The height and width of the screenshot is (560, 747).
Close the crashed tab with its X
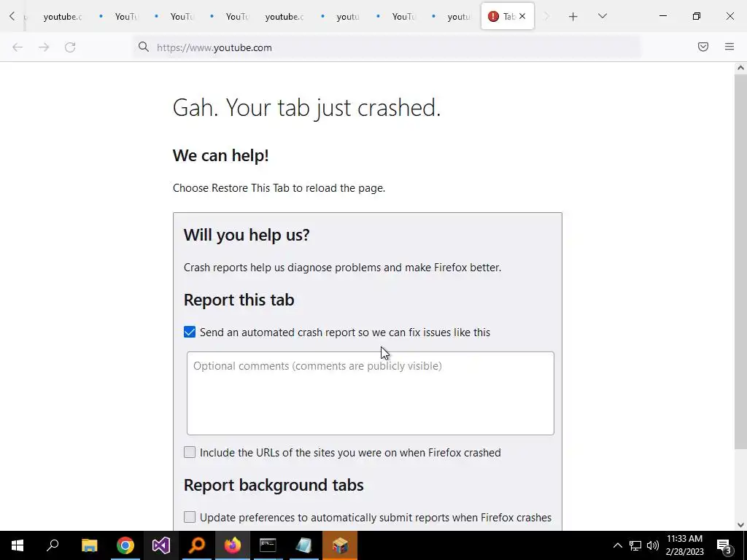point(522,16)
